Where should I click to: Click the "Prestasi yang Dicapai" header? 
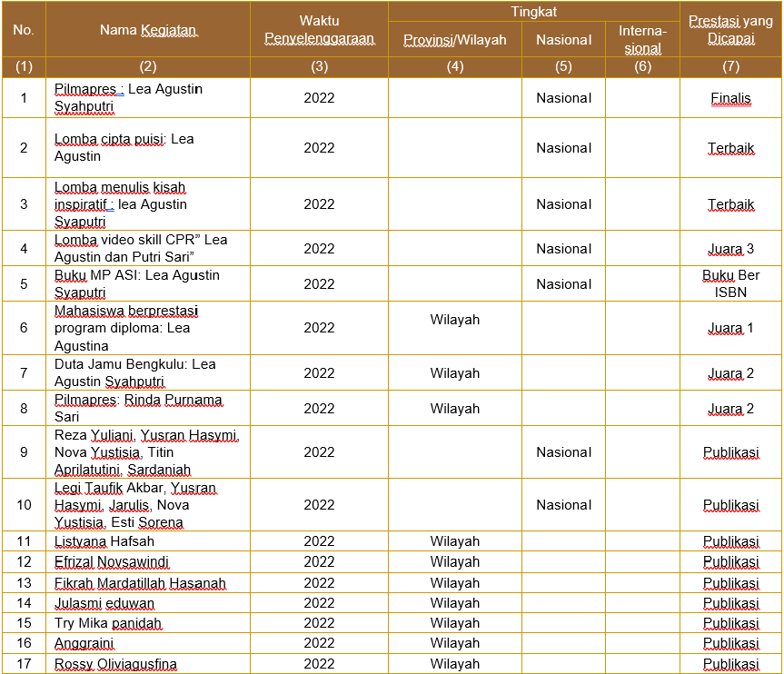tap(730, 30)
